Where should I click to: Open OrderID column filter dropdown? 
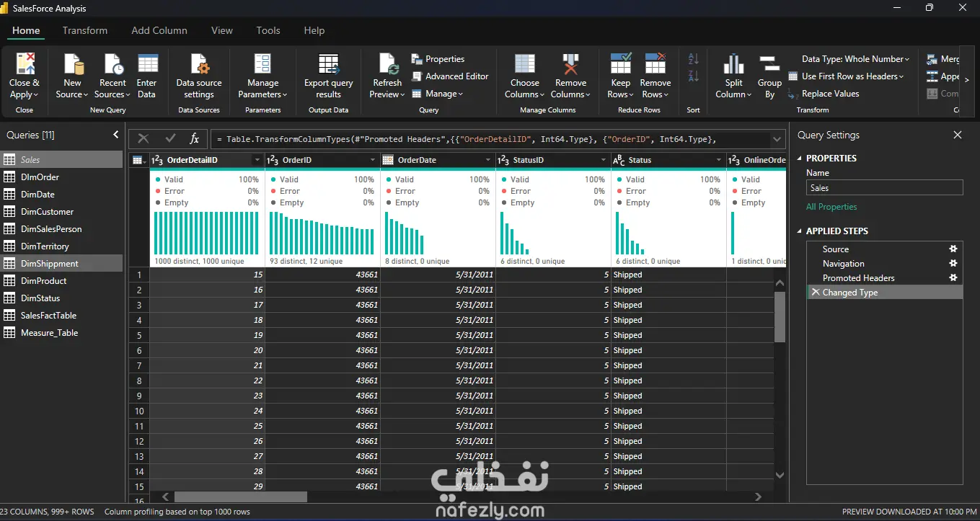[x=373, y=160]
